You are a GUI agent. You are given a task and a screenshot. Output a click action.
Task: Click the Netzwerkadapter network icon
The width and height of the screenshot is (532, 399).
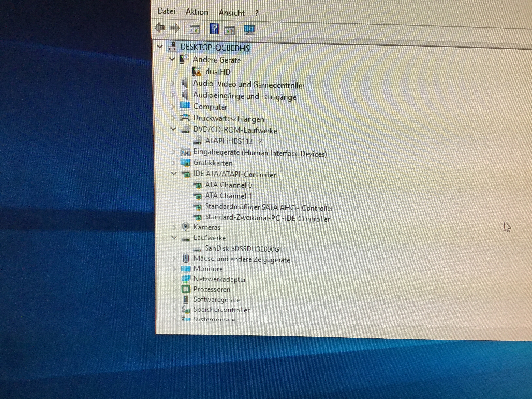(186, 279)
